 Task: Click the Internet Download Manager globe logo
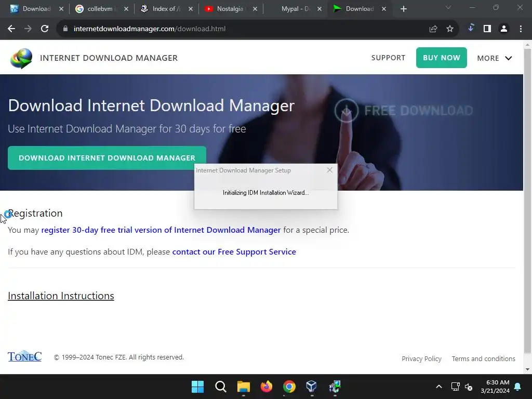tap(21, 58)
